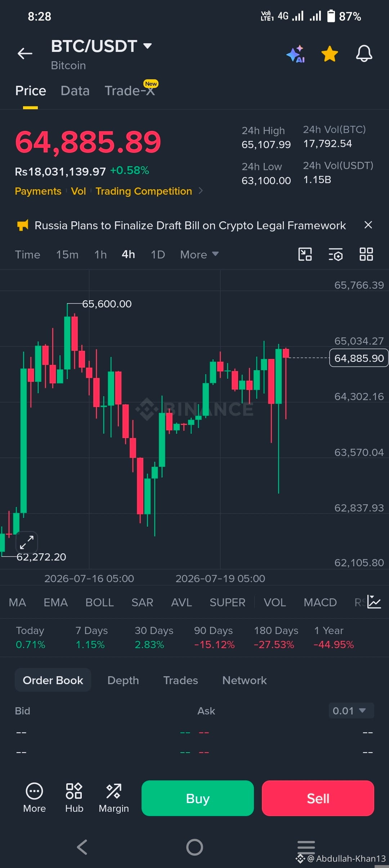Image resolution: width=389 pixels, height=868 pixels.
Task: Select the 180 Days performance -27.53%
Action: tap(274, 645)
